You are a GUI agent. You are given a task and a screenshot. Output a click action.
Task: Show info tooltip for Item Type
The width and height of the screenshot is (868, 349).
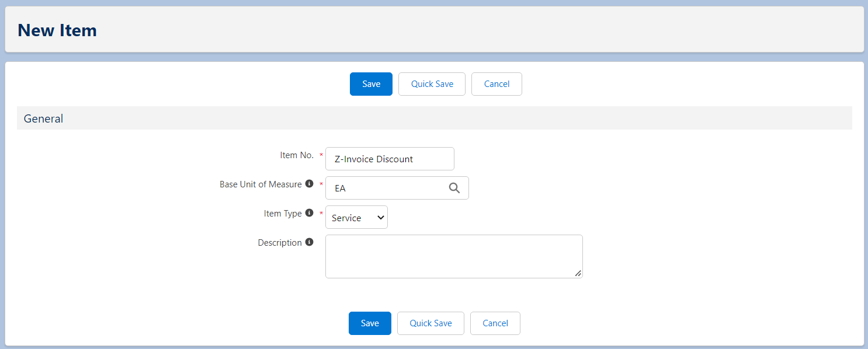coord(310,213)
